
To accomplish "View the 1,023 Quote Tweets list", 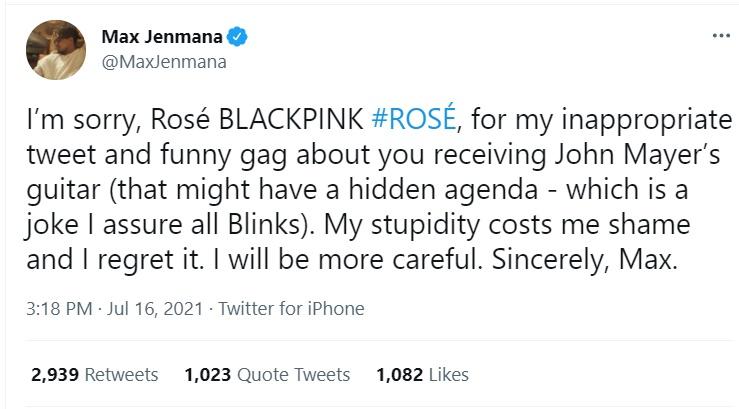I will coord(267,375).
